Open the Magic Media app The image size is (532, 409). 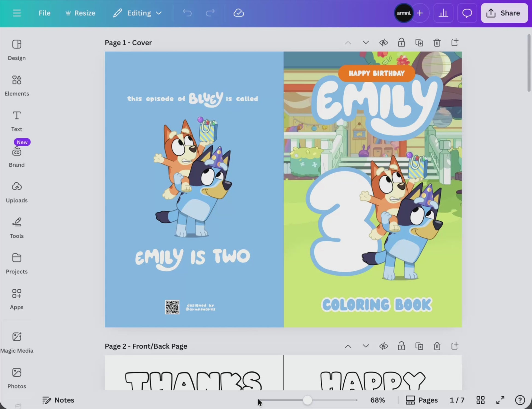pos(16,342)
